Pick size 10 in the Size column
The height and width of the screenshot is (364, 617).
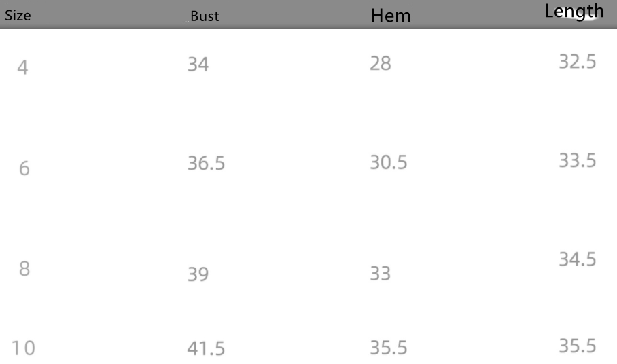(26, 348)
